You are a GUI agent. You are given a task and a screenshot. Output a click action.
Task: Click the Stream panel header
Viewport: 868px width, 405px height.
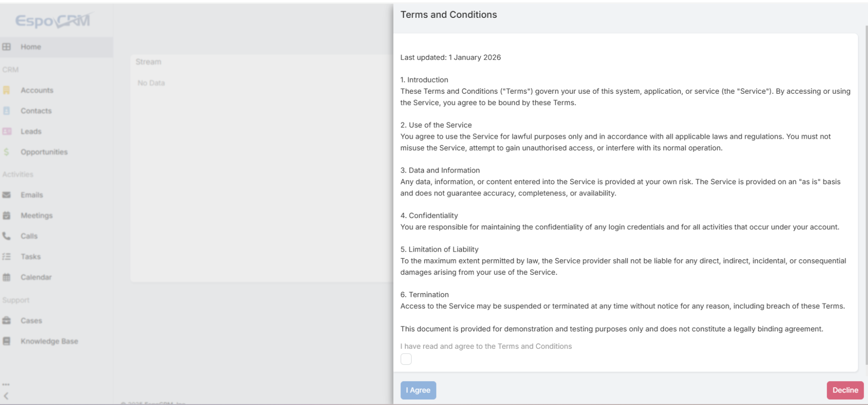tap(148, 62)
